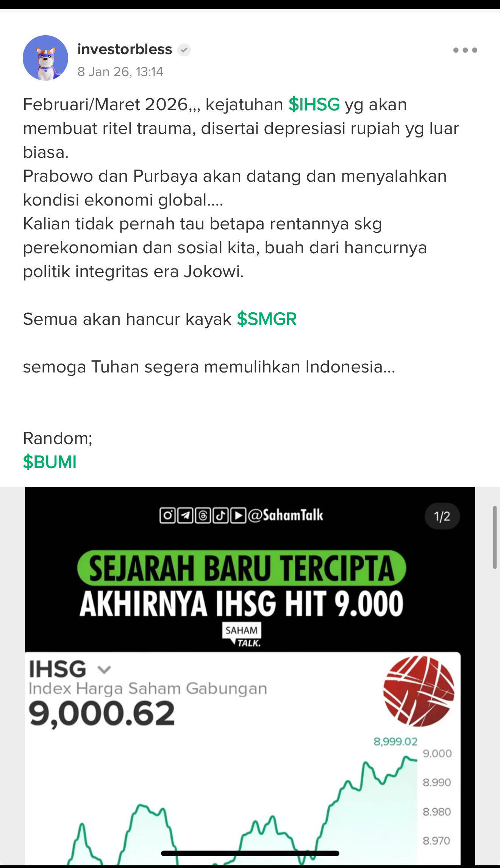The image size is (500, 868).
Task: Tap the post timestamp 8 Jan 26, 13:14
Action: coord(120,72)
